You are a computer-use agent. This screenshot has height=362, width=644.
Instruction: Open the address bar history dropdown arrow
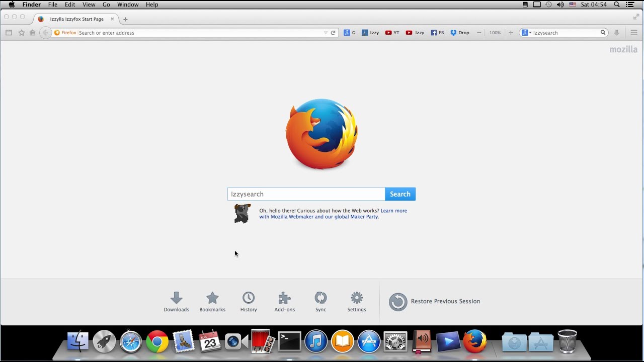(x=326, y=33)
